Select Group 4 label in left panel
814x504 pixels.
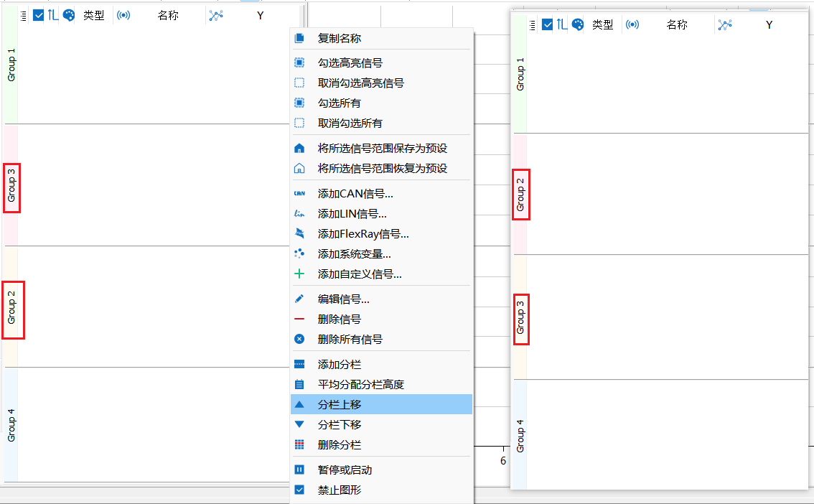pyautogui.click(x=11, y=425)
